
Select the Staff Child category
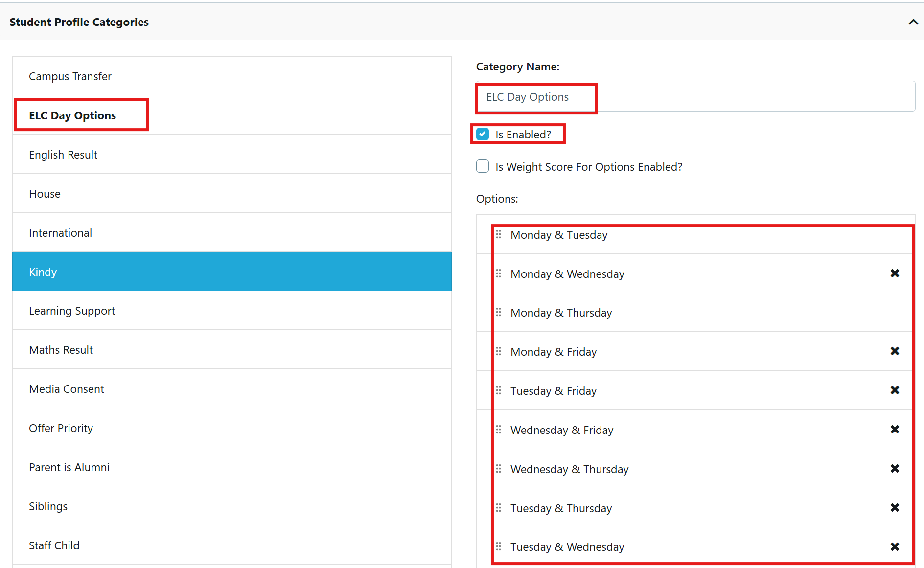(x=54, y=546)
